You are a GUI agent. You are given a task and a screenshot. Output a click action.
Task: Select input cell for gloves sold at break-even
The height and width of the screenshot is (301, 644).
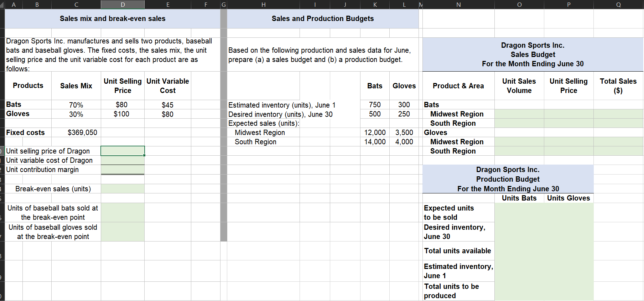[x=123, y=232]
